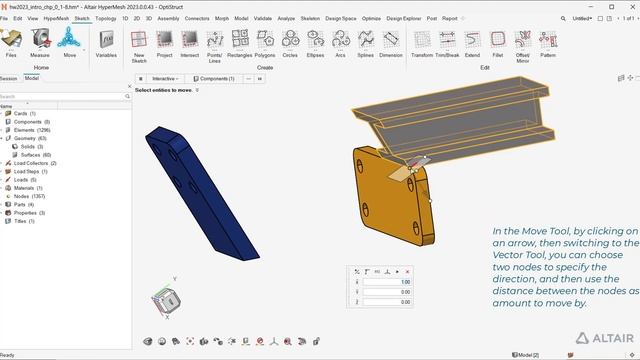The height and width of the screenshot is (360, 640).
Task: Open the Model browser tab
Action: (x=31, y=78)
